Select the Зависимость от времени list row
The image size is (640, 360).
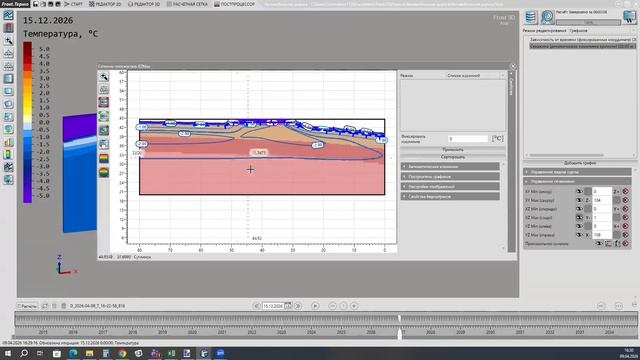coord(582,40)
